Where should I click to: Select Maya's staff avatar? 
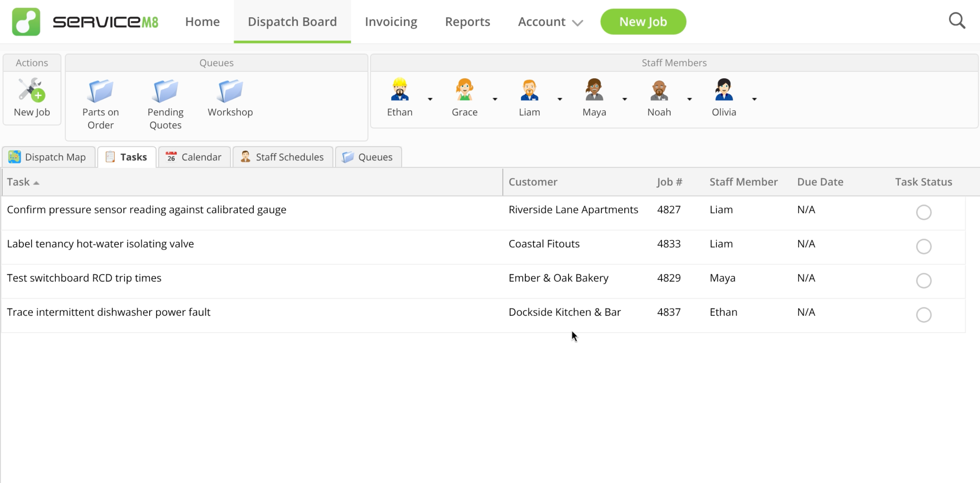[x=594, y=89]
